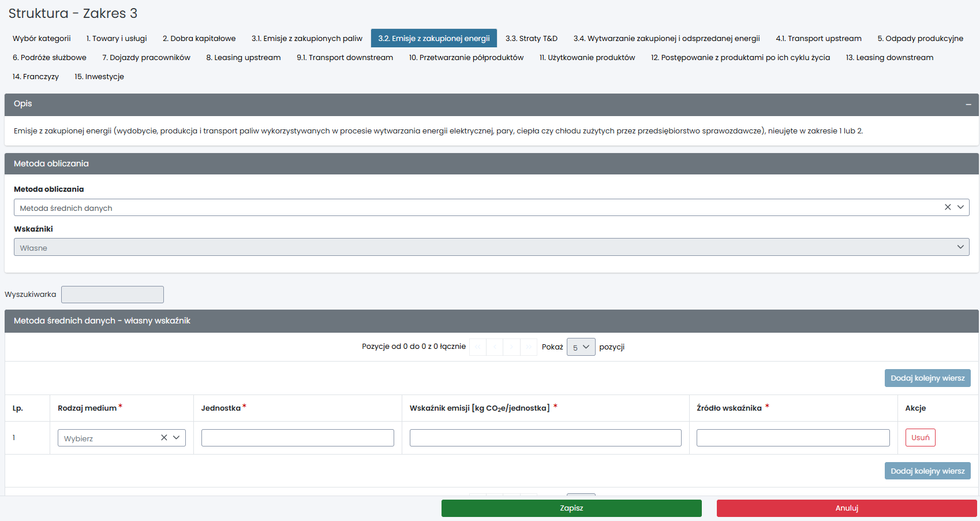Click the Źródło wskaźnika input field
Screen dimensions: 980x521
pos(792,438)
